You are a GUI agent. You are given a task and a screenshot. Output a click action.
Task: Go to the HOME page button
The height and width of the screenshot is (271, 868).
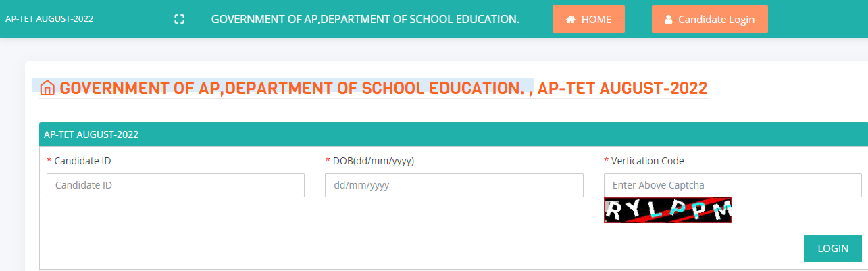(588, 19)
